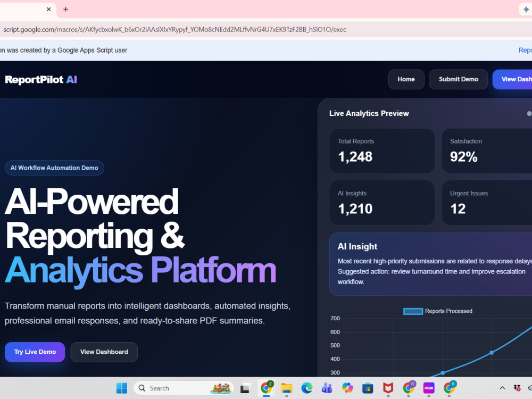Click the chart data point near 300
Viewport: 532px width, 399px height.
(x=443, y=373)
